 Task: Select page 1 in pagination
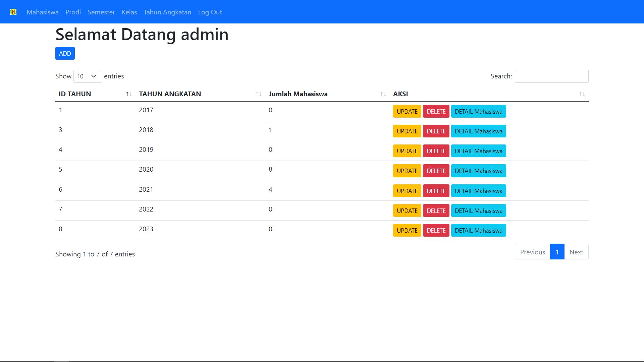tap(557, 252)
